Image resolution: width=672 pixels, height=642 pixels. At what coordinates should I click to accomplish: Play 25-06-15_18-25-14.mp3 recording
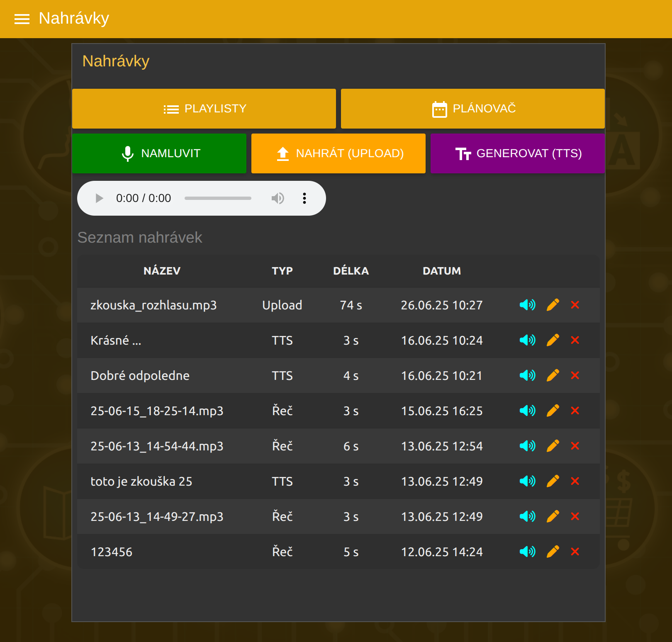(x=527, y=411)
